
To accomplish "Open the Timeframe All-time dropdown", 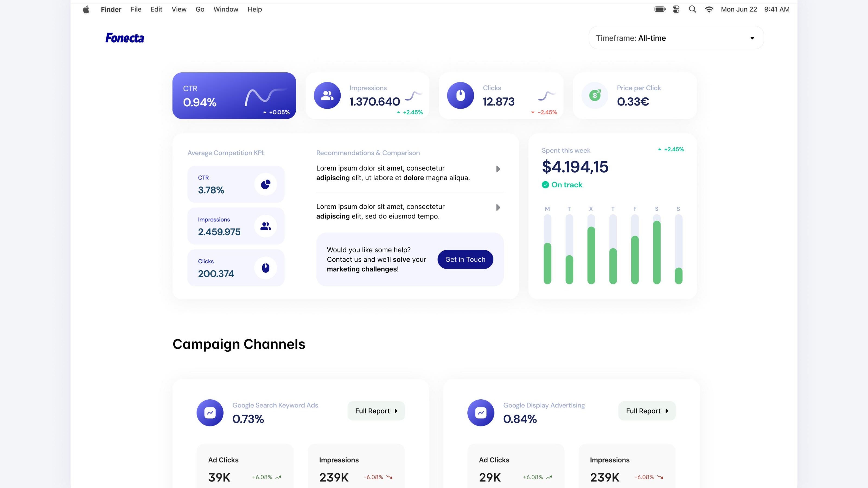I will point(676,38).
